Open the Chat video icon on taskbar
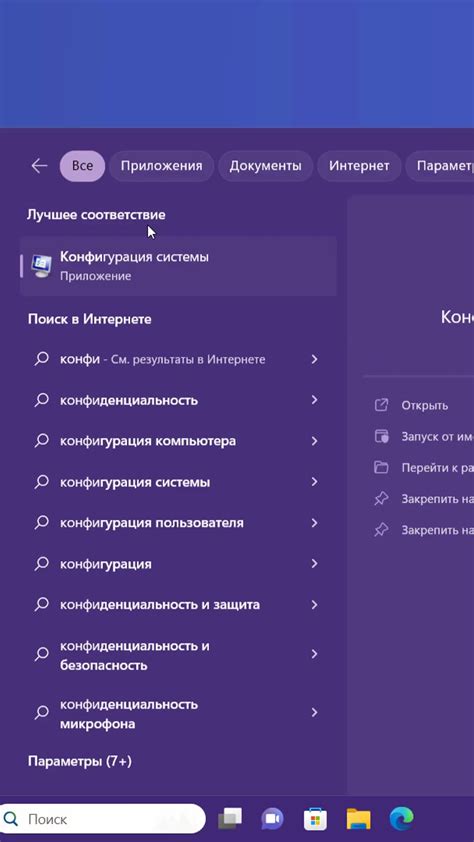The width and height of the screenshot is (474, 842). tap(272, 819)
